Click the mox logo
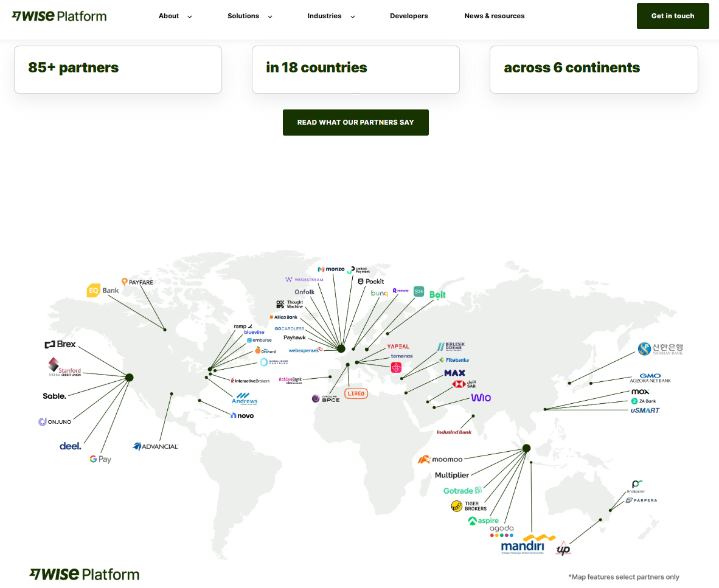 pyautogui.click(x=640, y=392)
